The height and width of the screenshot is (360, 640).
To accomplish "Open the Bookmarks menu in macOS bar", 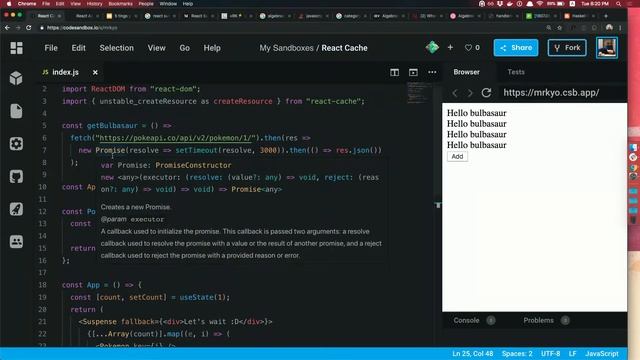I will (120, 4).
